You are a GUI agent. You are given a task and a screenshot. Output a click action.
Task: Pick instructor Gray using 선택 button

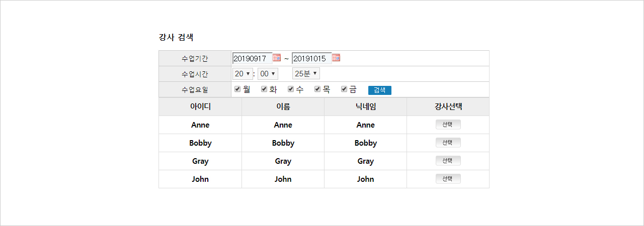448,161
